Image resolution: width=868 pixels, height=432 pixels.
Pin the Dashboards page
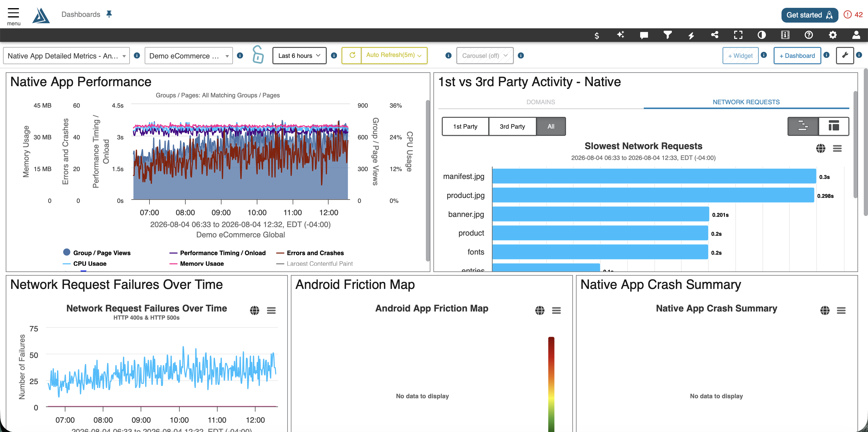click(x=109, y=14)
